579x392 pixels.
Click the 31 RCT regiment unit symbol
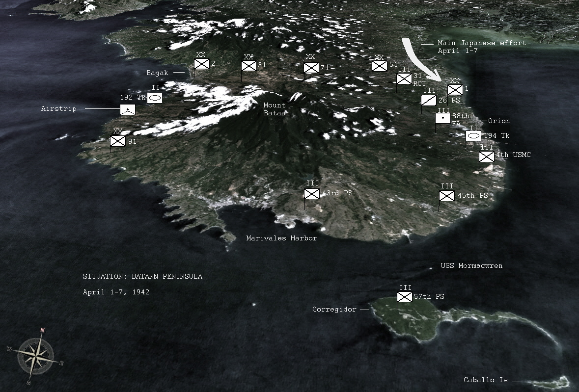pyautogui.click(x=404, y=78)
